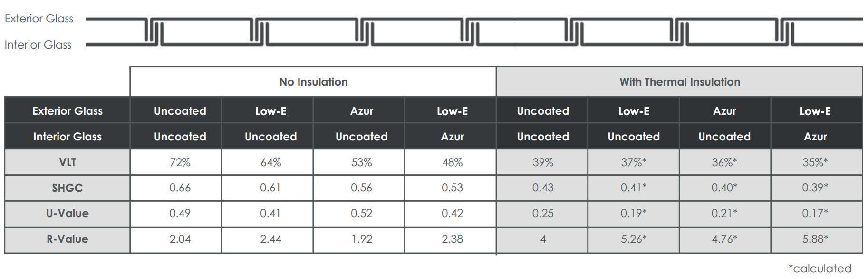
Task: Click the 4.76* R-Value cell
Action: click(724, 239)
